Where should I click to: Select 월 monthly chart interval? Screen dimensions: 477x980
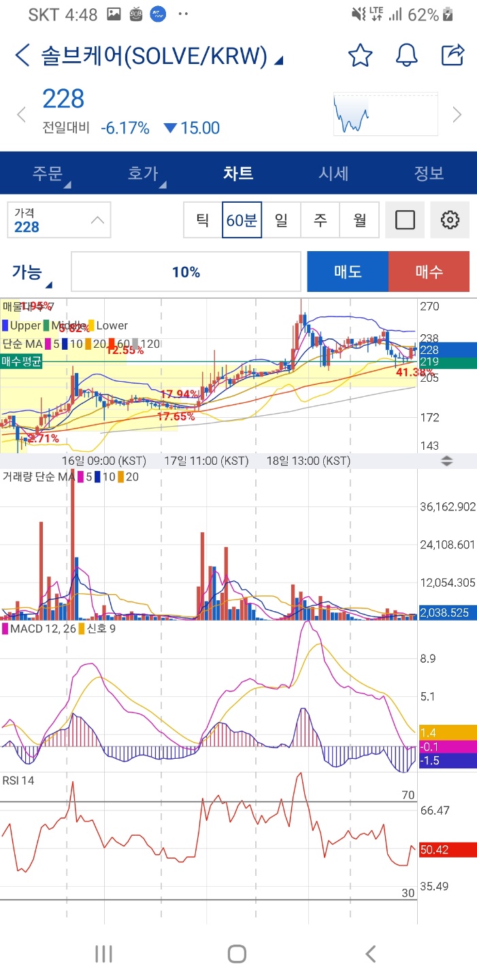click(359, 220)
